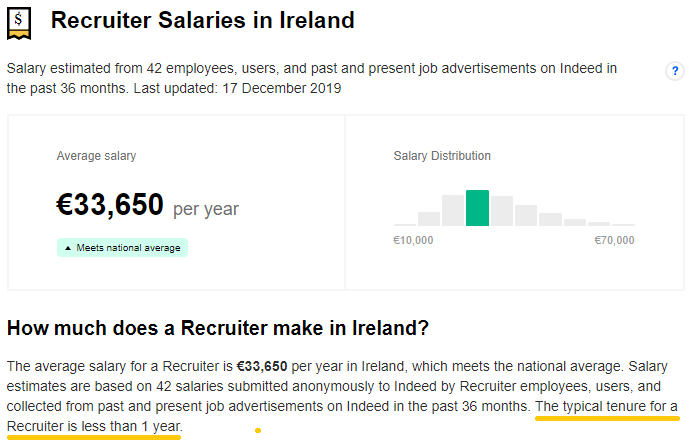Click the large €33,650 average salary figure
This screenshot has width=692, height=444.
(x=110, y=204)
